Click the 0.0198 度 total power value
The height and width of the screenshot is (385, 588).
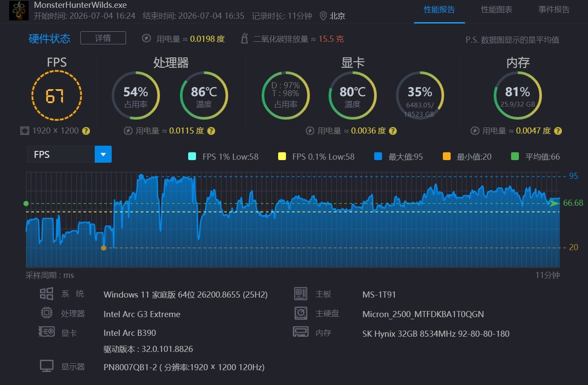point(207,39)
